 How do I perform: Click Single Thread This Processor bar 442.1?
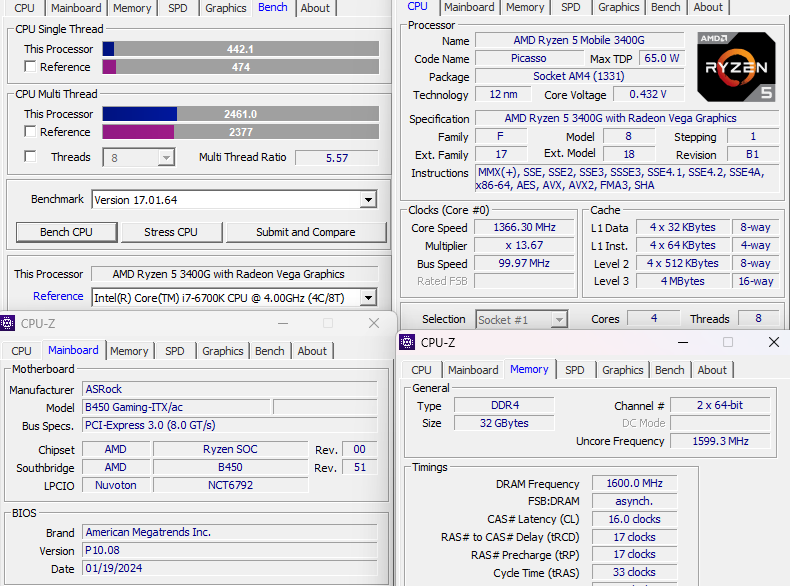[240, 49]
